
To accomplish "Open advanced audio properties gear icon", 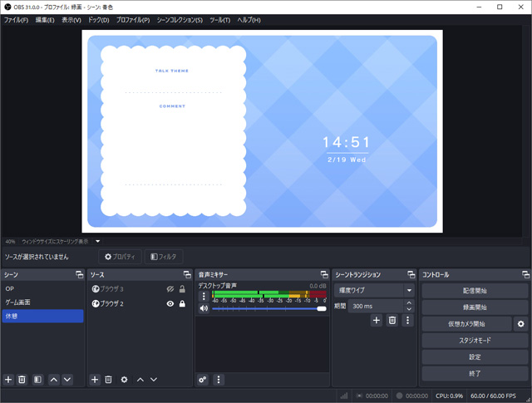I will pos(203,379).
